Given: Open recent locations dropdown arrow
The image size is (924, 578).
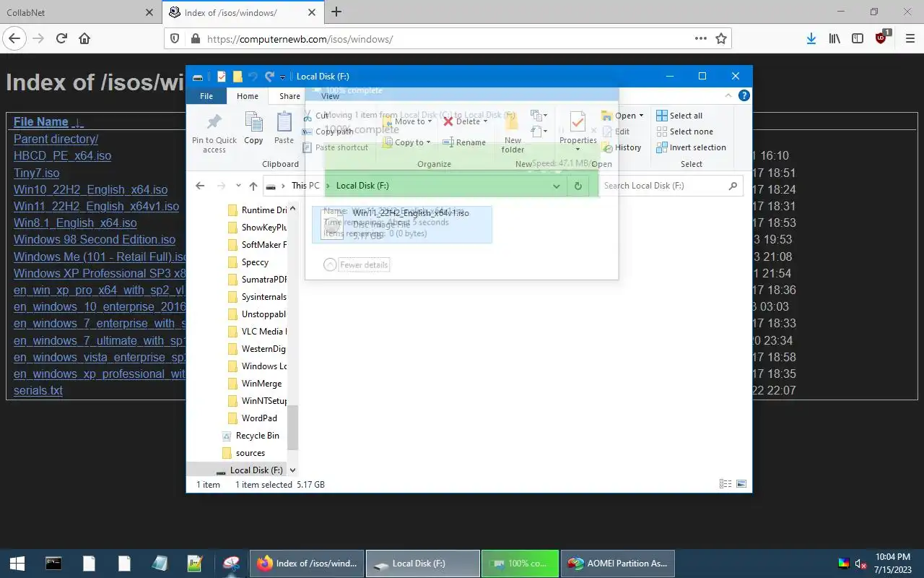Looking at the screenshot, I should point(238,186).
